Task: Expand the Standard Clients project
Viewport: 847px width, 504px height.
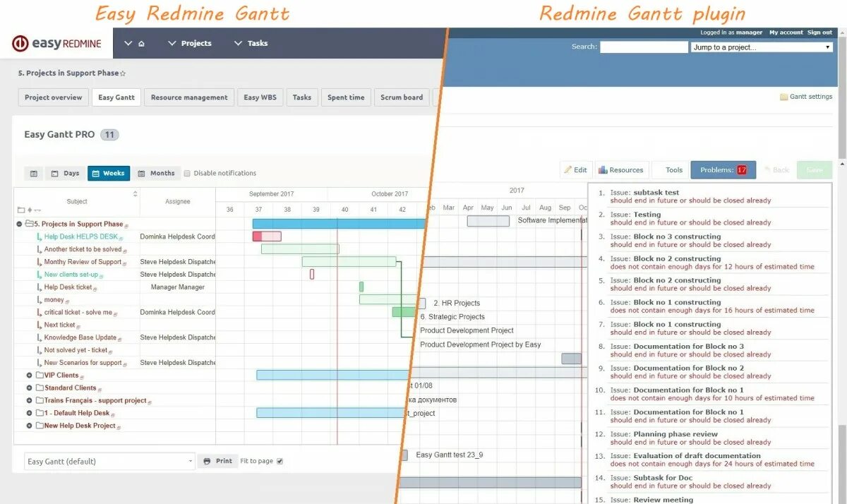Action: tap(30, 388)
